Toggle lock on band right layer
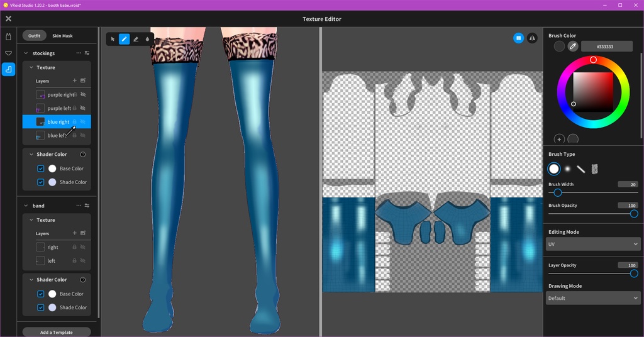Screen dimensions: 644x337 pos(74,247)
